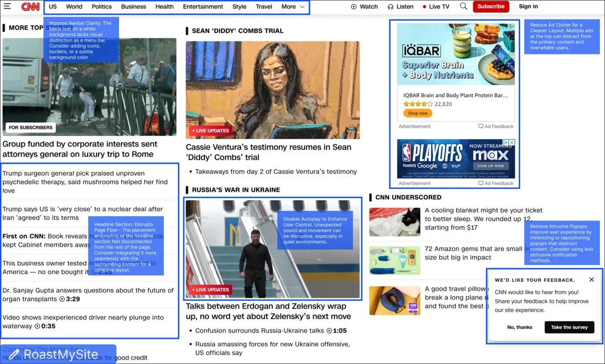Click Ad Feedback under the NBA Playoffs ad
This screenshot has width=605, height=364.
coord(496,184)
